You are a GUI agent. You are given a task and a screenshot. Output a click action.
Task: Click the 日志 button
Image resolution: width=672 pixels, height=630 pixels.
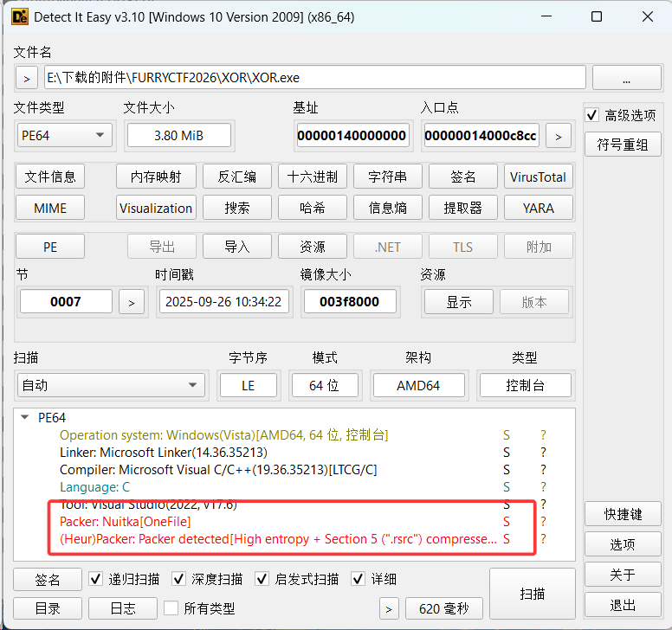tap(123, 608)
